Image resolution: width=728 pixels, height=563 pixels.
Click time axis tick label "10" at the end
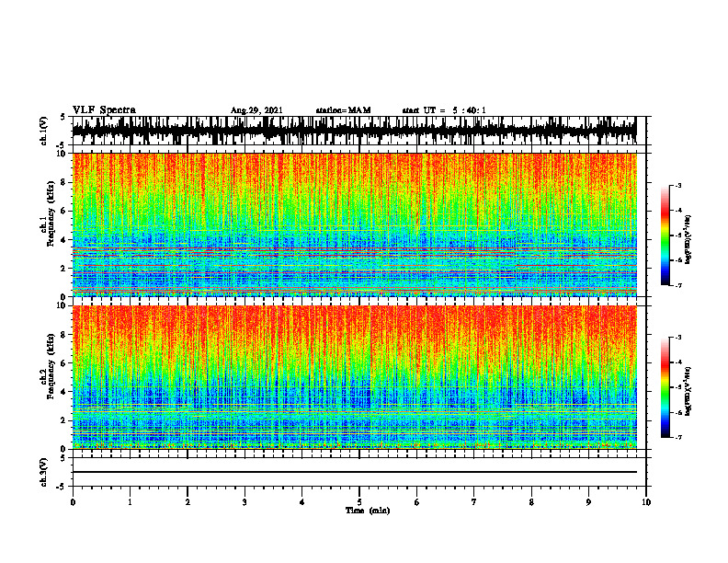coord(646,502)
